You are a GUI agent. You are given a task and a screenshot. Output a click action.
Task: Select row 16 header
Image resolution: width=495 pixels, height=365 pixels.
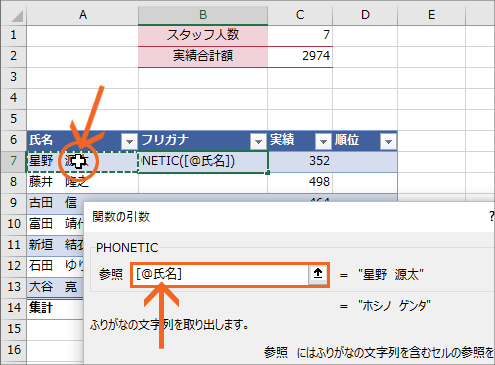13,350
